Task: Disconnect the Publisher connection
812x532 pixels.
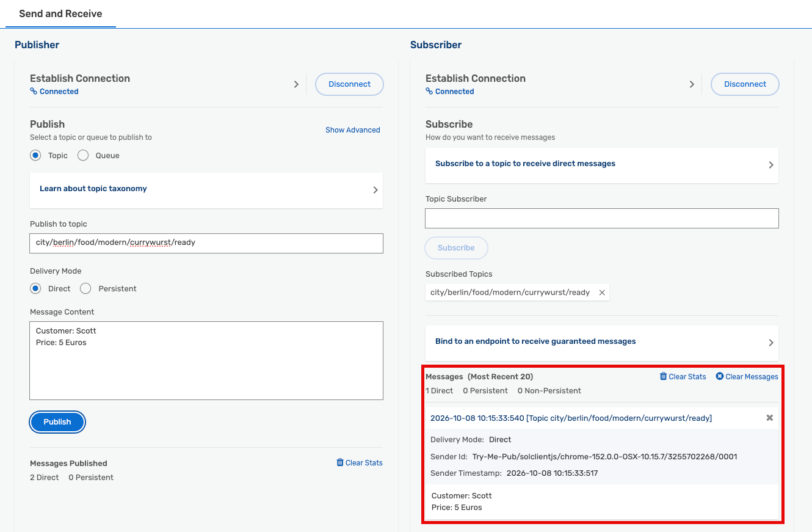Action: point(349,84)
